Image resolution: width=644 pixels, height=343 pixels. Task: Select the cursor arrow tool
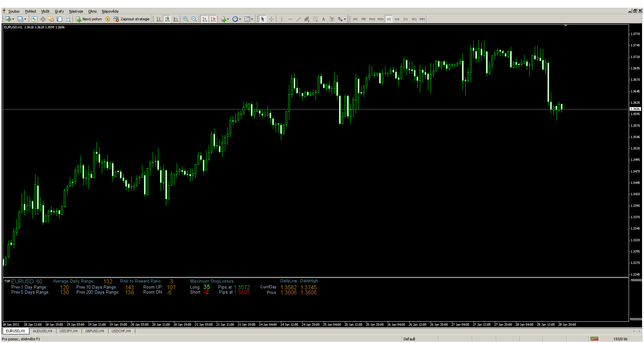pos(263,19)
